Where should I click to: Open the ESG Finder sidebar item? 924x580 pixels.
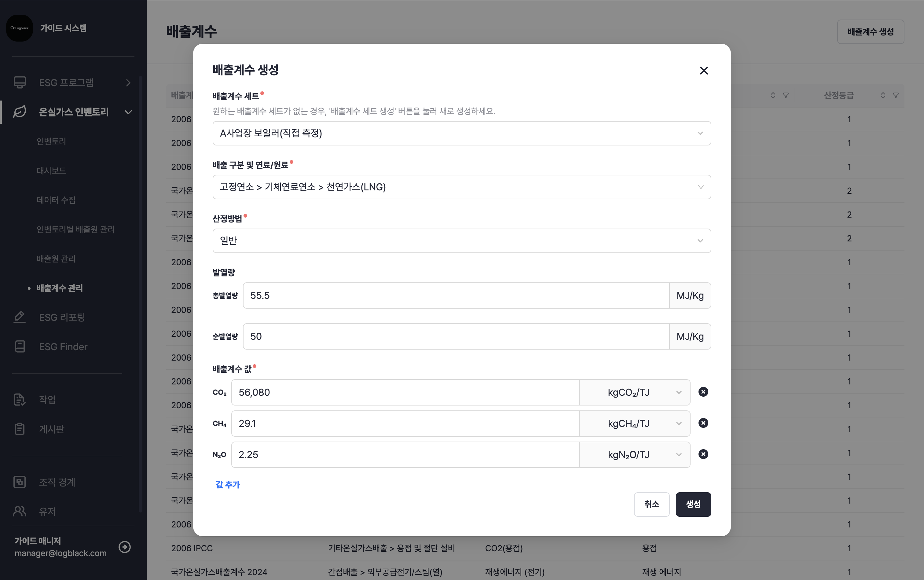63,347
